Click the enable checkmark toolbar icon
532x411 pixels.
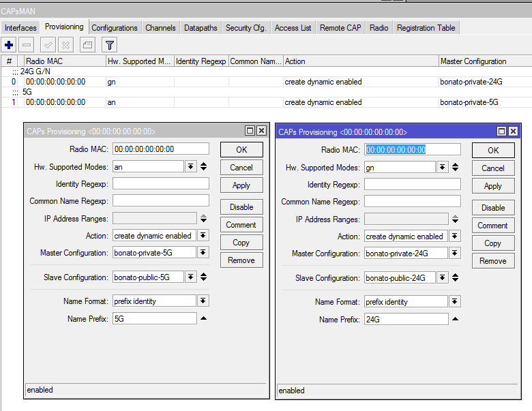(48, 45)
